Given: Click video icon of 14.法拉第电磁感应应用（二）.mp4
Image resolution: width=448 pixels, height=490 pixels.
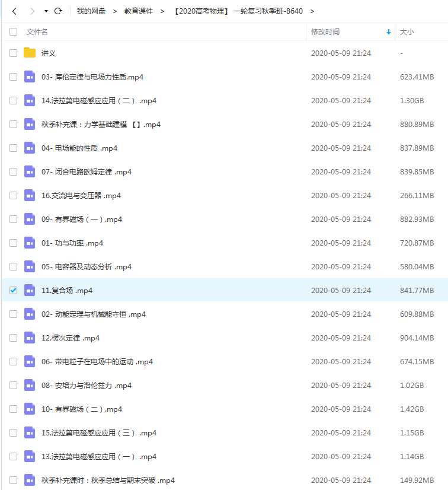Looking at the screenshot, I should pyautogui.click(x=30, y=100).
